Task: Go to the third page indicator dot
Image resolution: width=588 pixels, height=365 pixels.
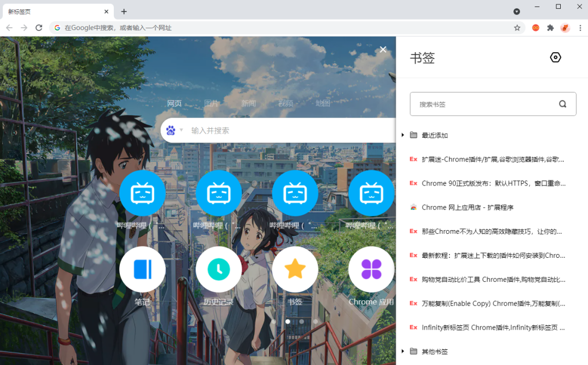Action: 302,321
